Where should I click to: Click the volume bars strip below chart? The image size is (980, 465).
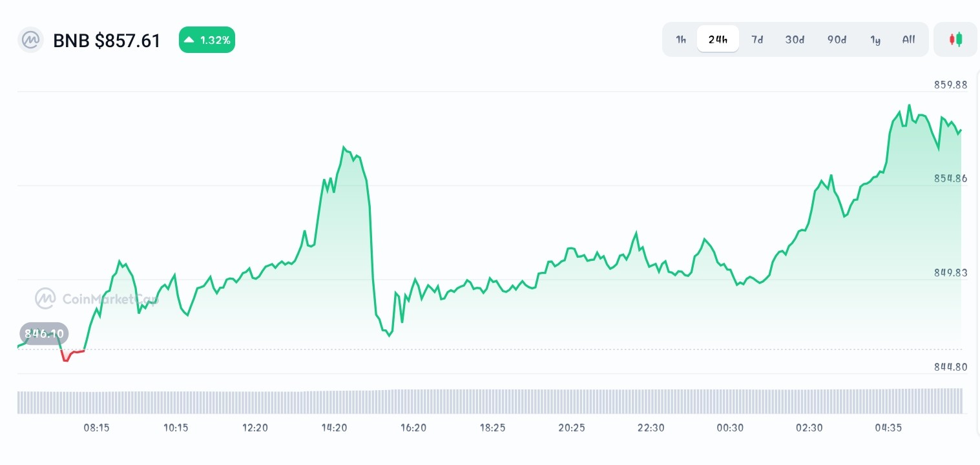pos(490,401)
